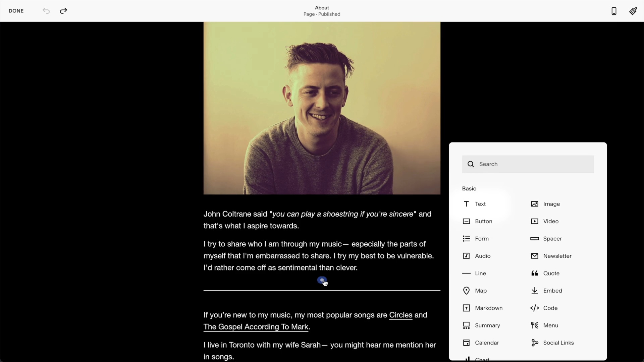Switch to mobile preview
The width and height of the screenshot is (644, 362).
[x=614, y=11]
